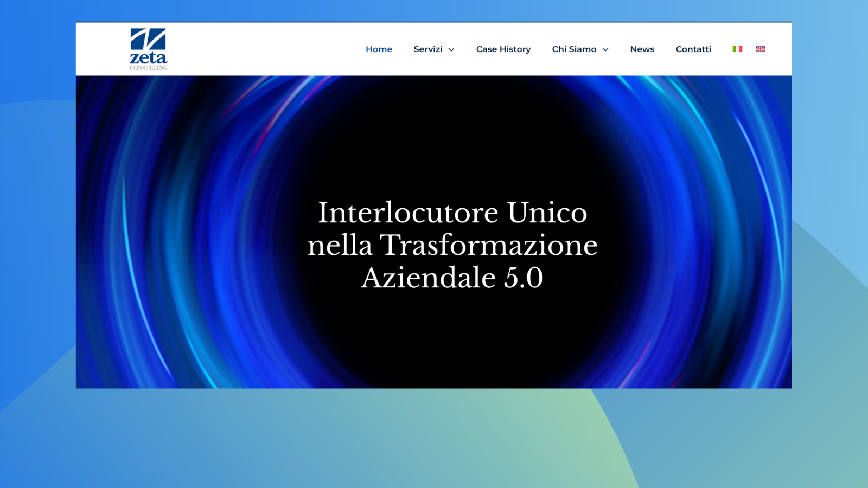Click the 'zeta' wordmark in the logo

point(148,57)
